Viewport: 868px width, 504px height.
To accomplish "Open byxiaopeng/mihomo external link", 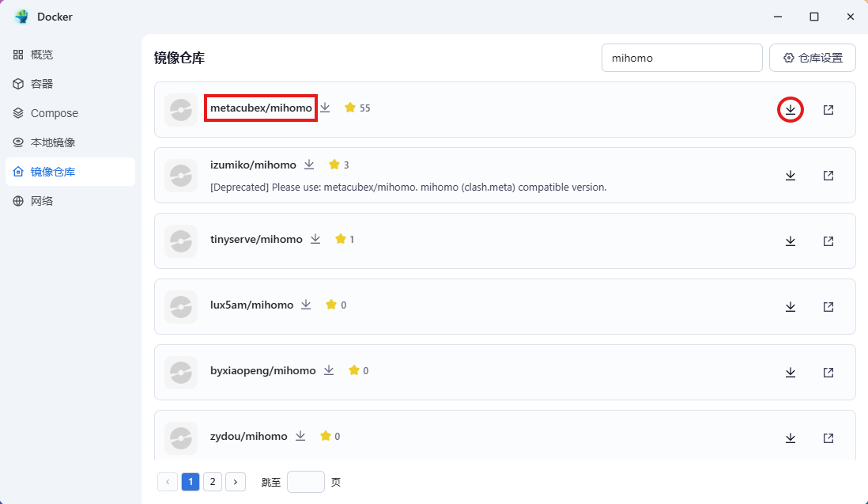I will point(828,372).
